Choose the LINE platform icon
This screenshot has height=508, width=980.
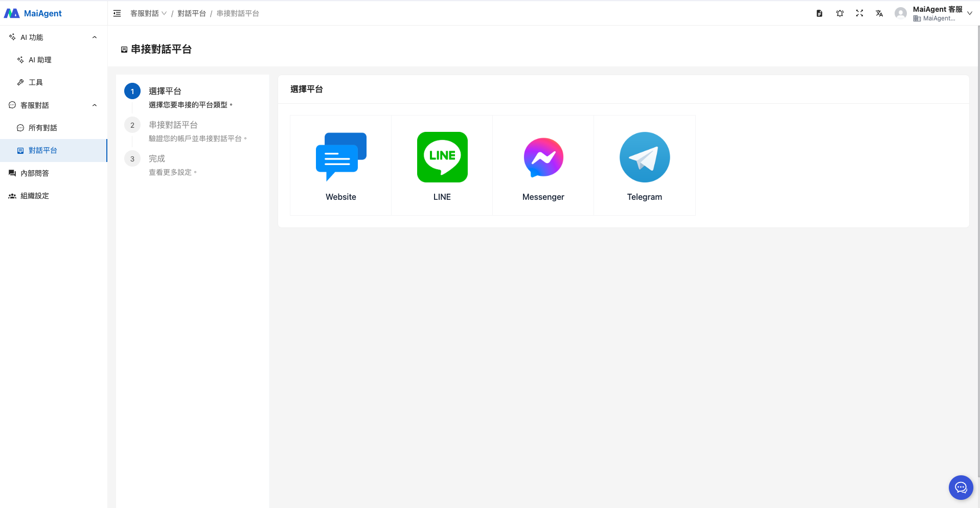pos(442,157)
